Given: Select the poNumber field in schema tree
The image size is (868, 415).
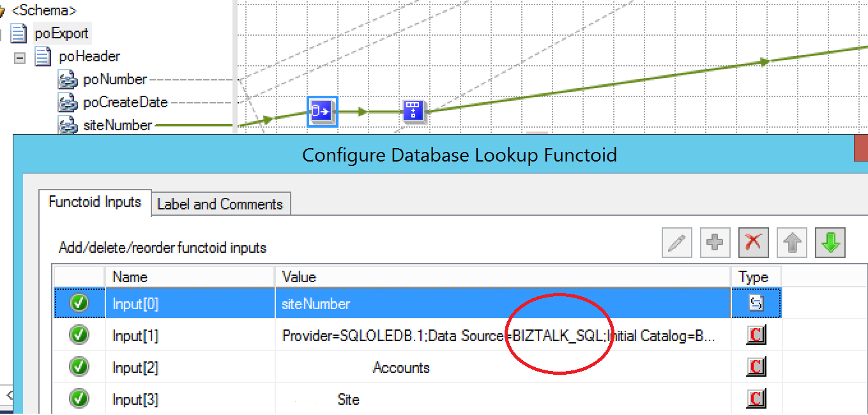Looking at the screenshot, I should pyautogui.click(x=115, y=79).
